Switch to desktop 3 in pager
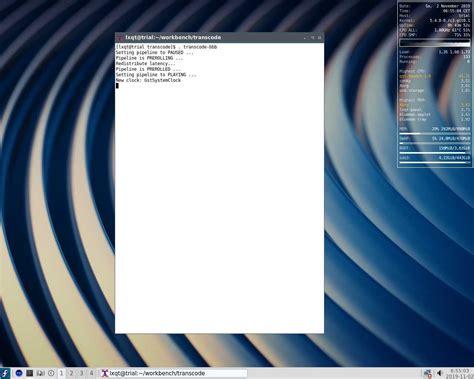Viewport: 474px width, 379px height. coord(81,373)
